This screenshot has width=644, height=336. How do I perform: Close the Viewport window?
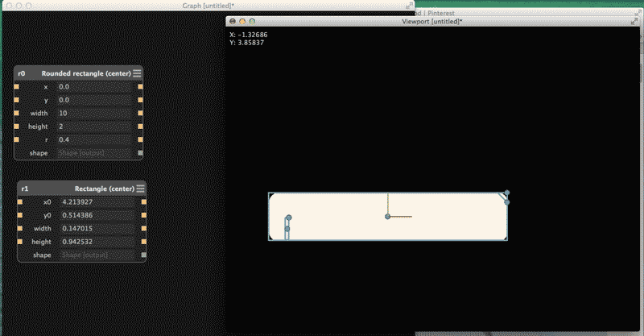click(x=233, y=22)
